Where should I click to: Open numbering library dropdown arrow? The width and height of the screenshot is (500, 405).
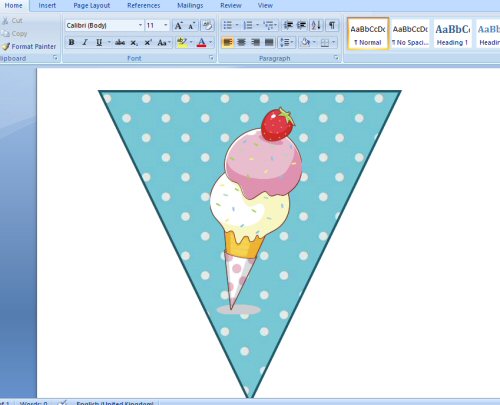click(x=257, y=25)
